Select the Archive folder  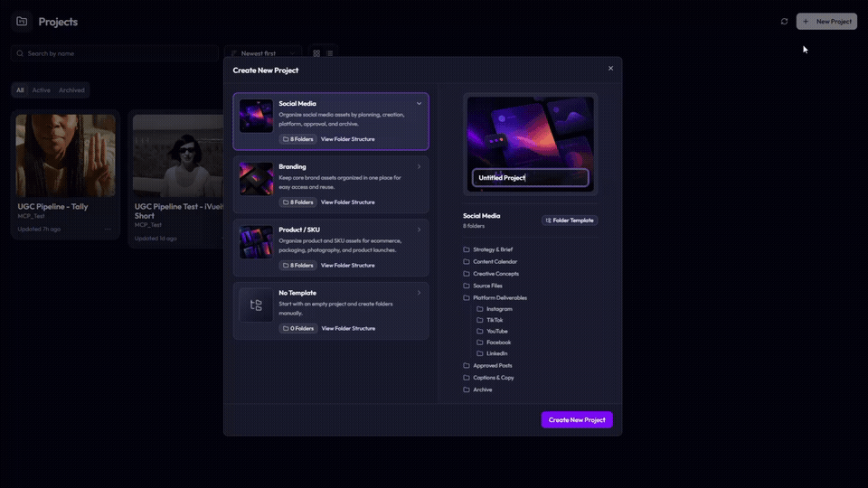pos(477,390)
